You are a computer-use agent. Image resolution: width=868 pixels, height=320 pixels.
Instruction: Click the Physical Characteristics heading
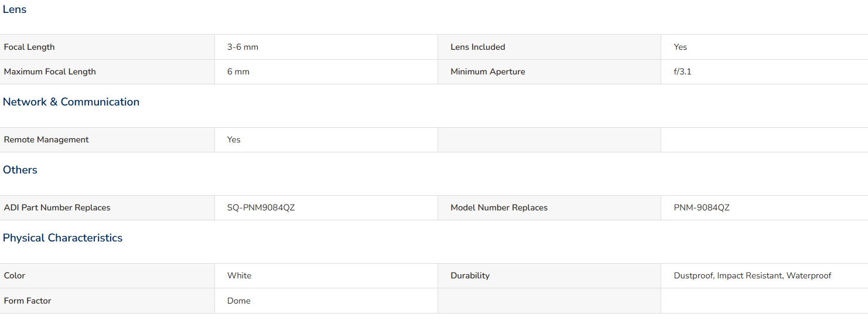point(63,238)
